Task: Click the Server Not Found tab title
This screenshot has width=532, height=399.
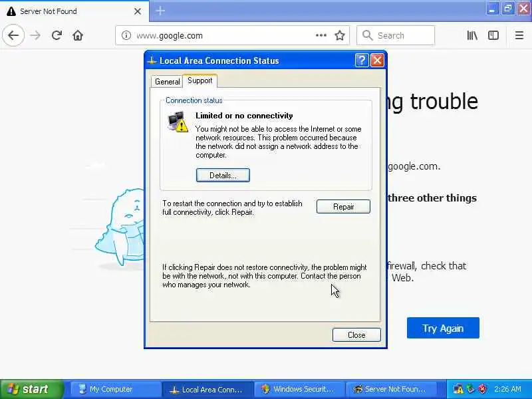Action: pos(48,11)
